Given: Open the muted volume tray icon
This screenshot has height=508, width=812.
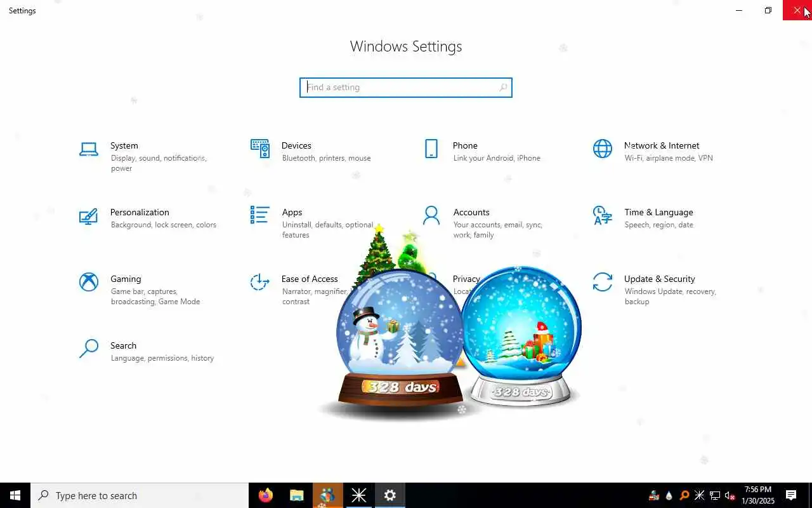Looking at the screenshot, I should 730,495.
